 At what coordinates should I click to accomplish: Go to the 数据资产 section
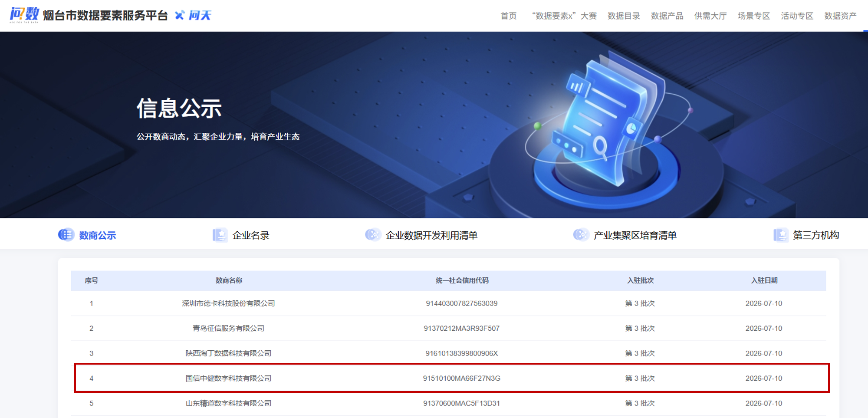point(841,16)
